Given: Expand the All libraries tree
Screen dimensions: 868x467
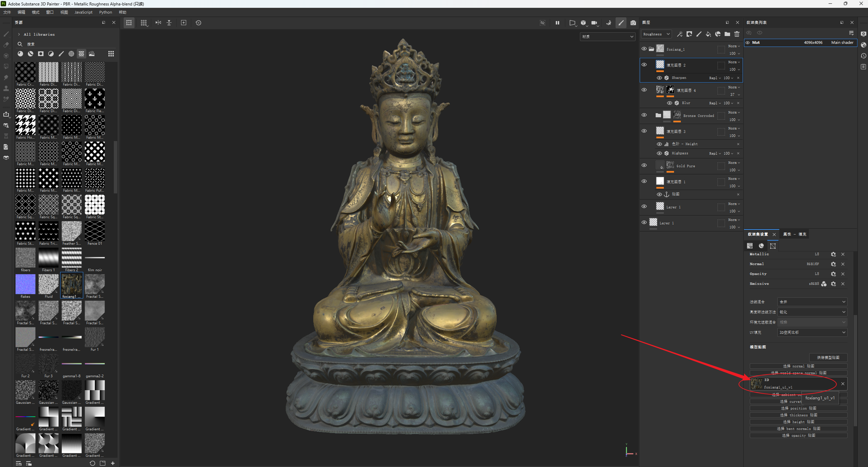Looking at the screenshot, I should [x=19, y=34].
